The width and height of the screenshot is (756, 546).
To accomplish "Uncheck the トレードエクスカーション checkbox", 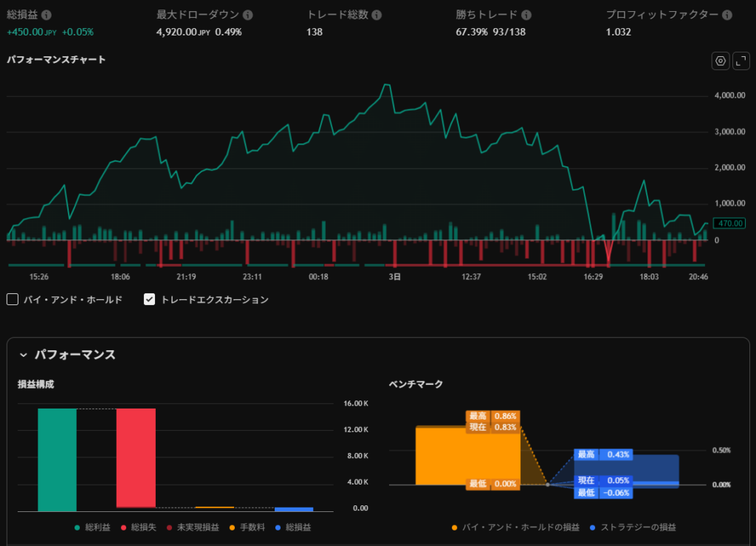I will (x=149, y=299).
